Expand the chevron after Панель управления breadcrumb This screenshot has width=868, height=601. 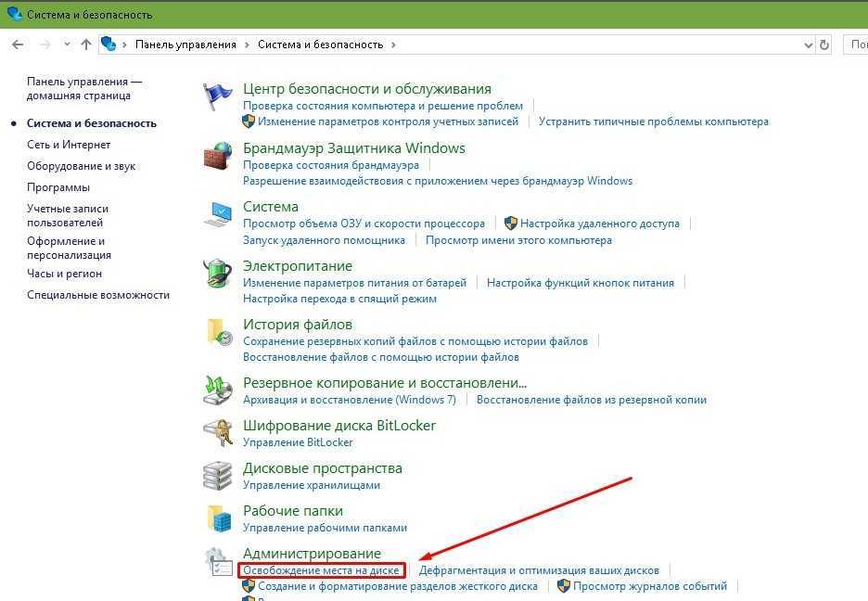coord(247,45)
